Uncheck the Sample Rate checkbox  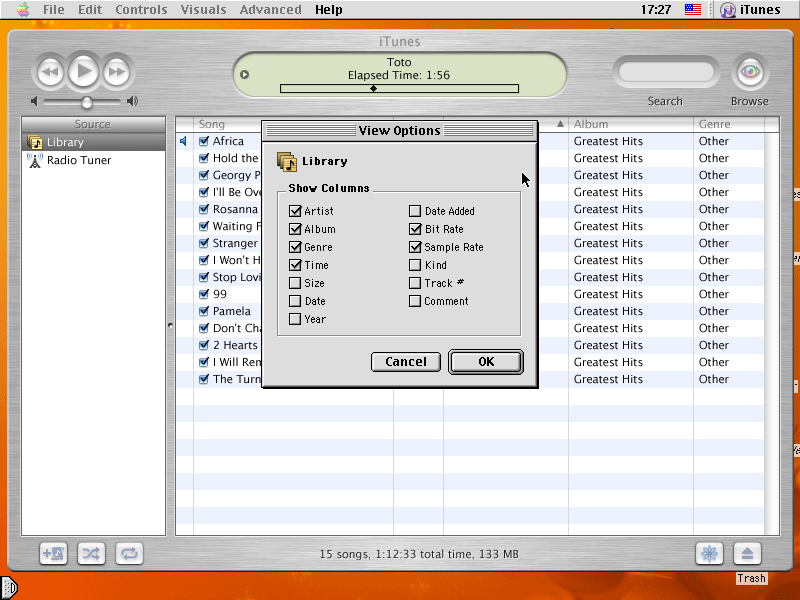415,247
